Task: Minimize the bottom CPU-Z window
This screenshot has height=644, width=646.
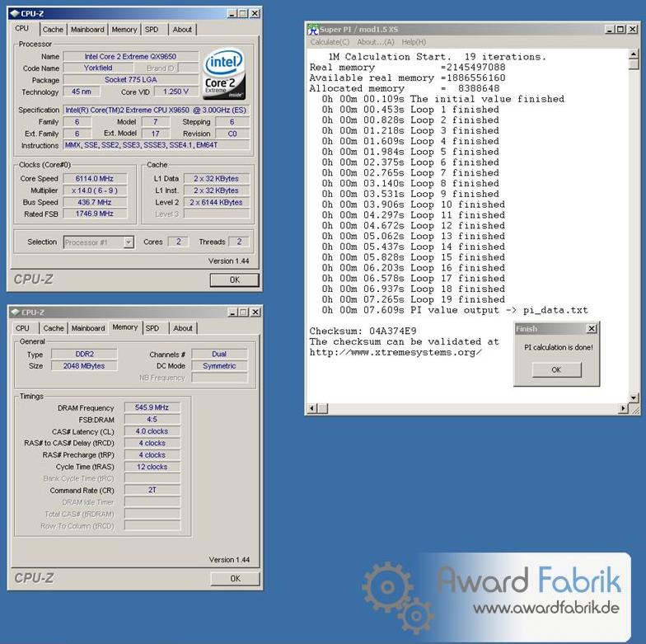Action: click(x=232, y=312)
